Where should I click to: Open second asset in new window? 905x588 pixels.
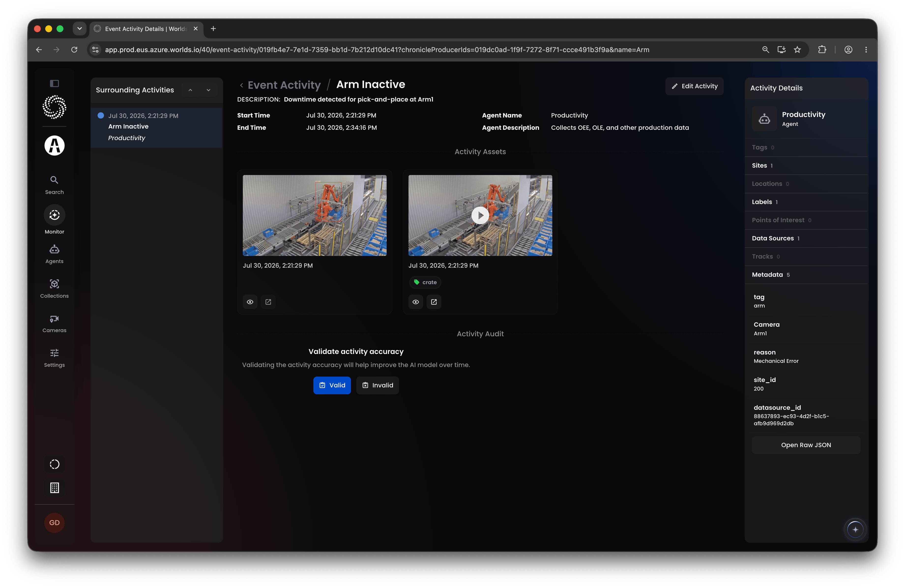pyautogui.click(x=434, y=302)
